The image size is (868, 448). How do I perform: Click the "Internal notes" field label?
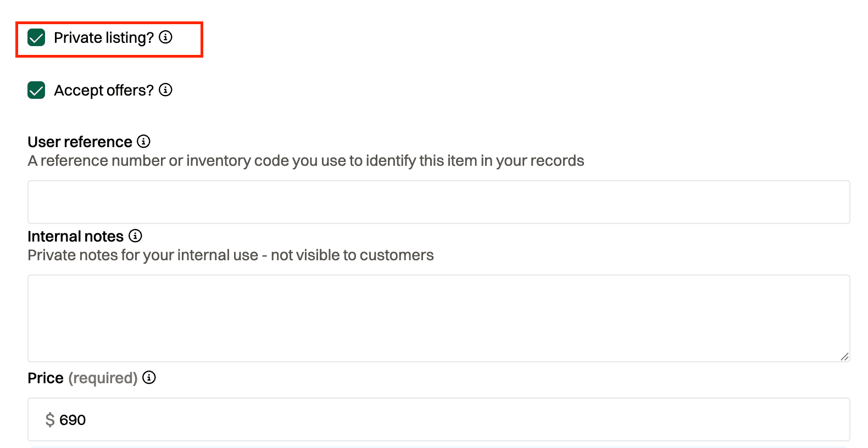click(x=75, y=237)
